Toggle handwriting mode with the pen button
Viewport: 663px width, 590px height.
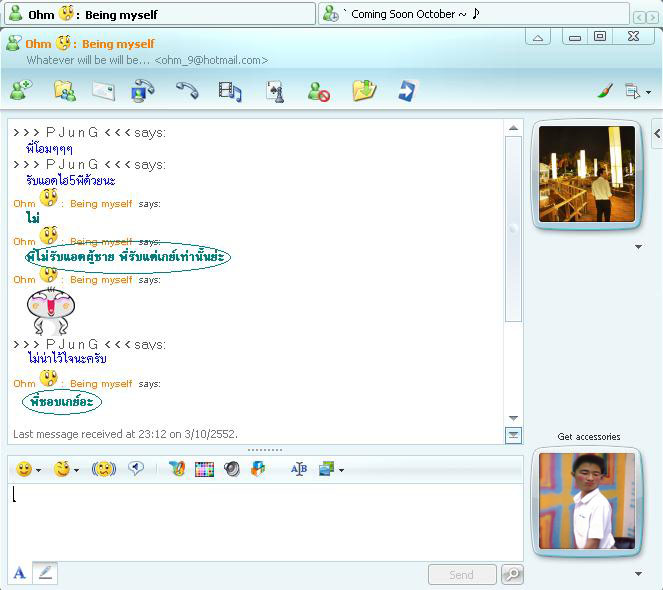45,573
